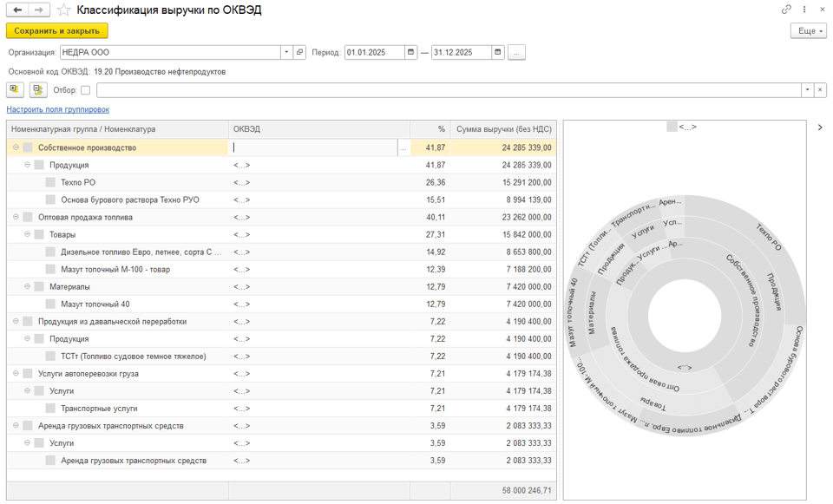Click color swatch beside Техно РО row
833x504 pixels.
(x=50, y=182)
